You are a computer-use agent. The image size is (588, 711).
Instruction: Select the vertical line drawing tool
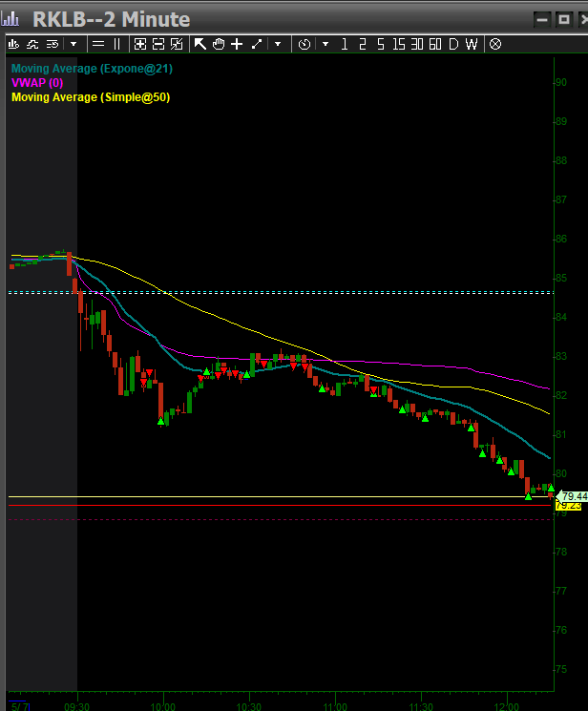117,44
